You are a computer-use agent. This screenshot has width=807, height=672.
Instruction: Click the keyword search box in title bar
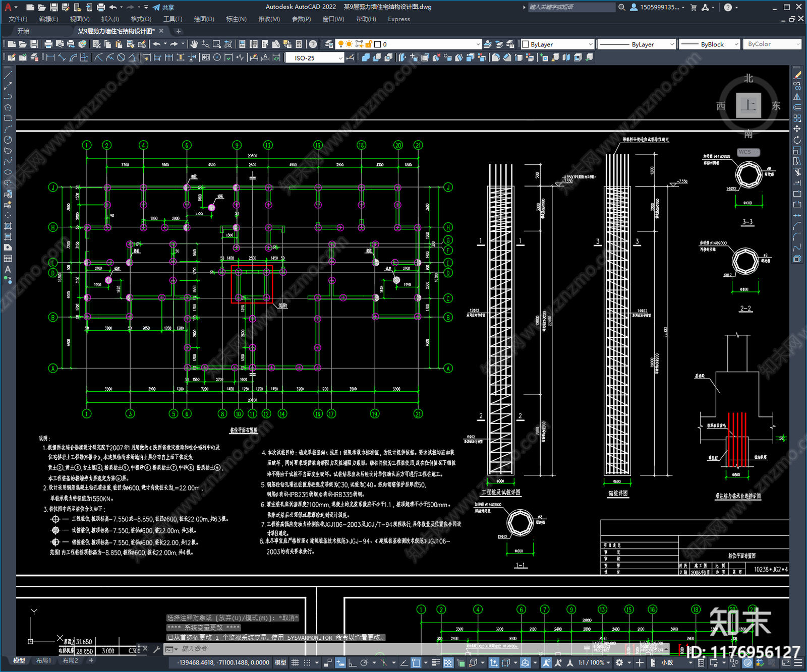(571, 7)
